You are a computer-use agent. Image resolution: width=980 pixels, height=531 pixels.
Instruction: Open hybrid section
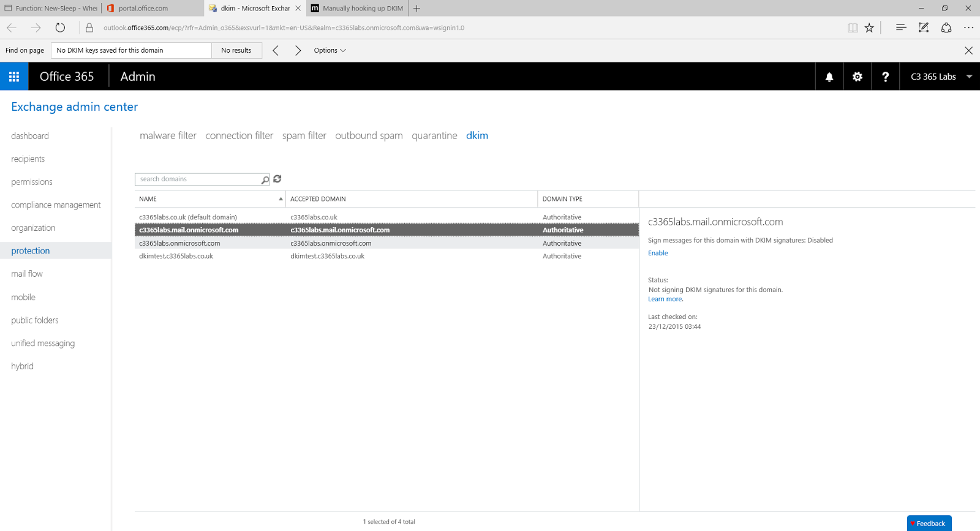click(x=22, y=366)
